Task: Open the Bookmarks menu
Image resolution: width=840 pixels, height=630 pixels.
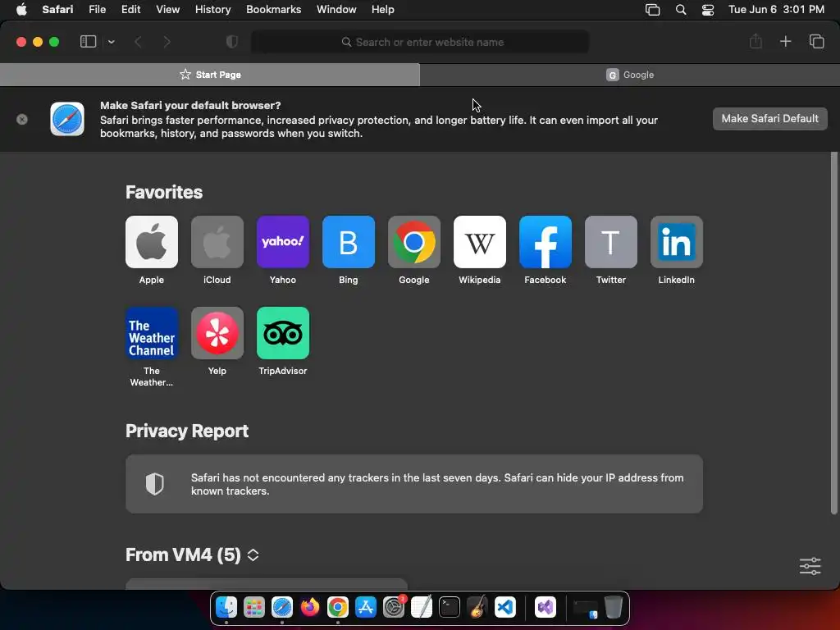Action: [x=274, y=10]
